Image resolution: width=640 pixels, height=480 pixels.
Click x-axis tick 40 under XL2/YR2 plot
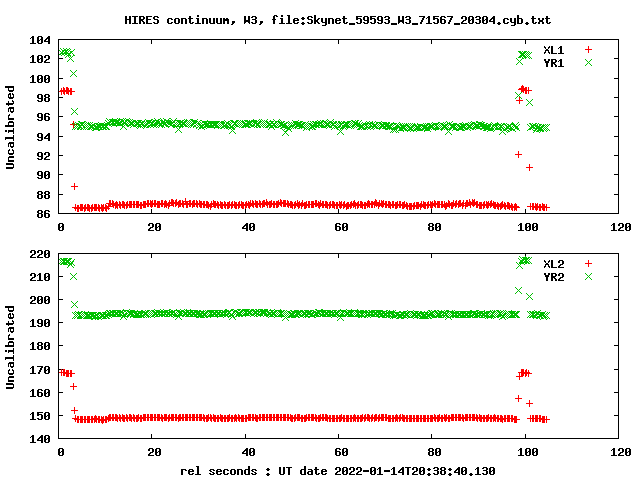(248, 452)
